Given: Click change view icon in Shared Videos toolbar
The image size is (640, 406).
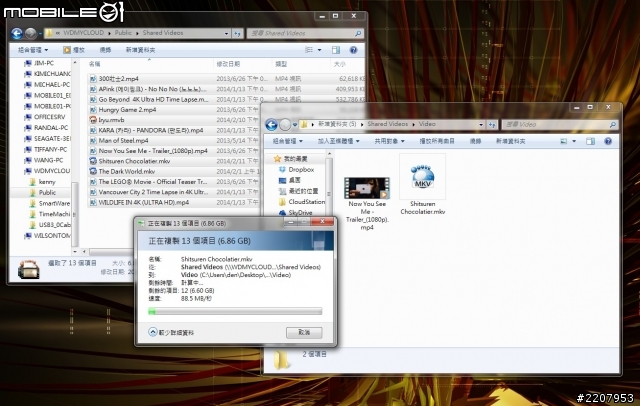Looking at the screenshot, I should (309, 50).
